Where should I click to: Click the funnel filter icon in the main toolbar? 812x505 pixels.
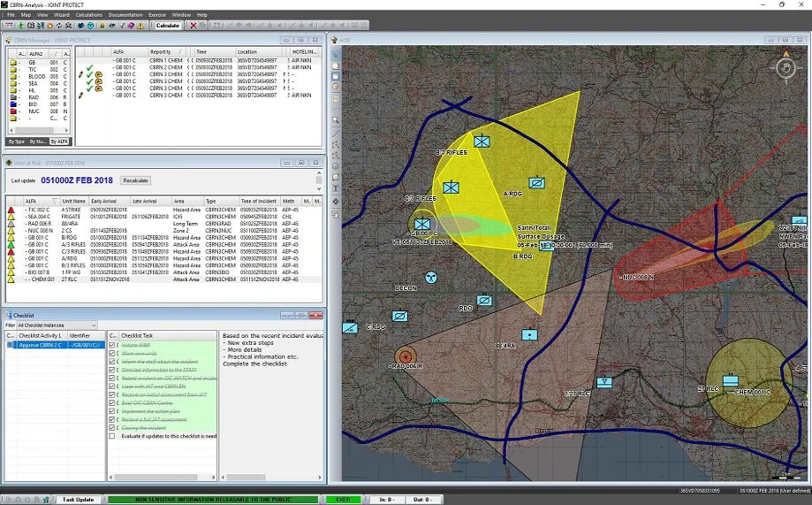[x=122, y=26]
